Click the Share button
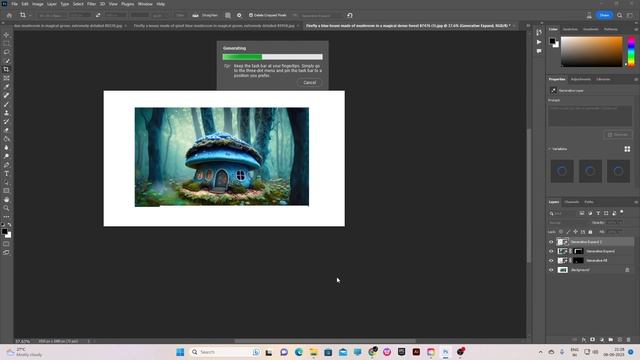This screenshot has height=360, width=640. [x=604, y=15]
